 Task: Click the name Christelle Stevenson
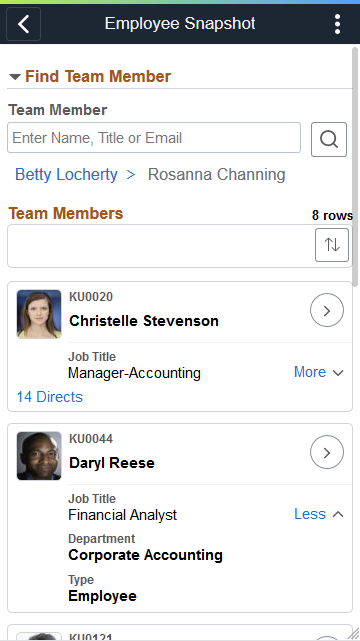pyautogui.click(x=144, y=321)
